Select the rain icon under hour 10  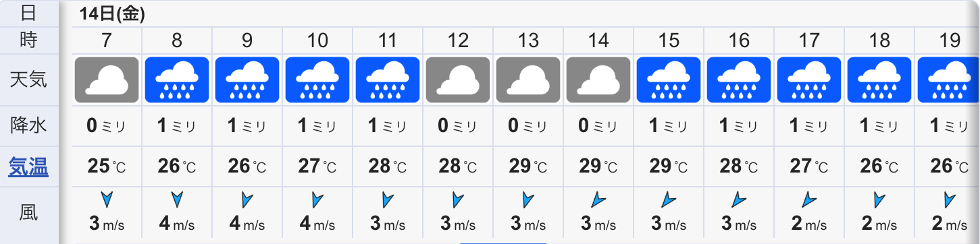[x=317, y=80]
